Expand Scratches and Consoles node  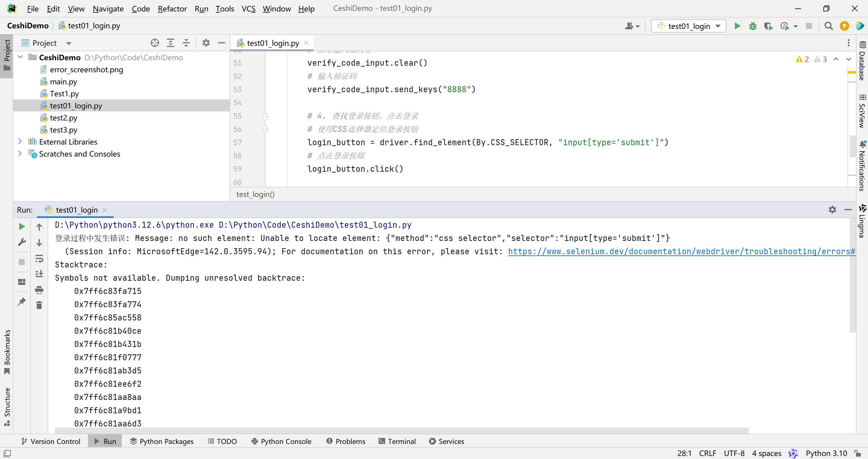pyautogui.click(x=20, y=154)
